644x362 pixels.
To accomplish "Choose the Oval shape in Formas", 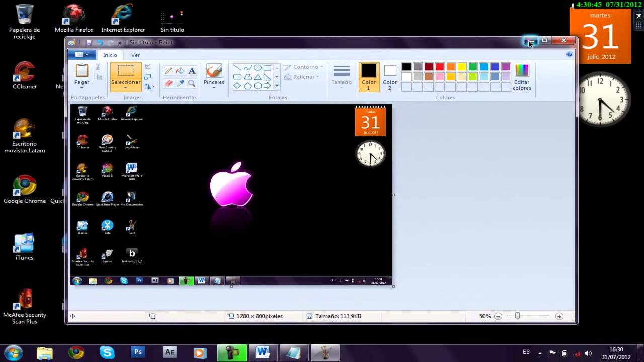I will pyautogui.click(x=257, y=68).
